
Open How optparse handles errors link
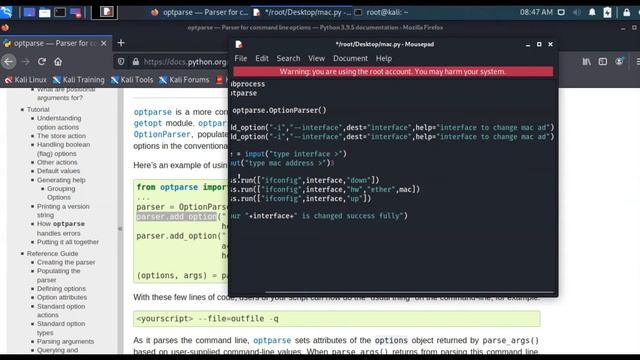61,228
